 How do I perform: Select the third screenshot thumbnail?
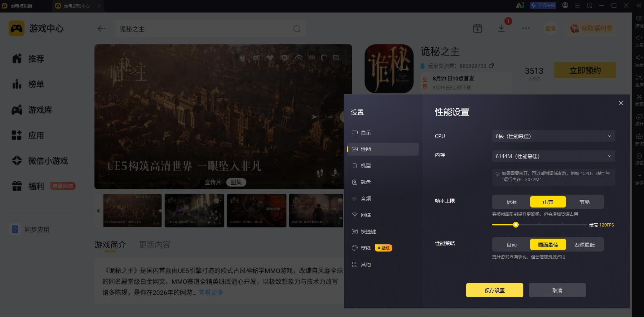coord(257,210)
